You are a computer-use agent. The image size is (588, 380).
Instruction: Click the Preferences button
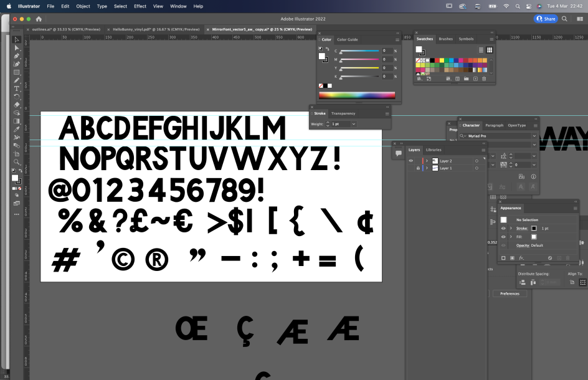pyautogui.click(x=510, y=293)
